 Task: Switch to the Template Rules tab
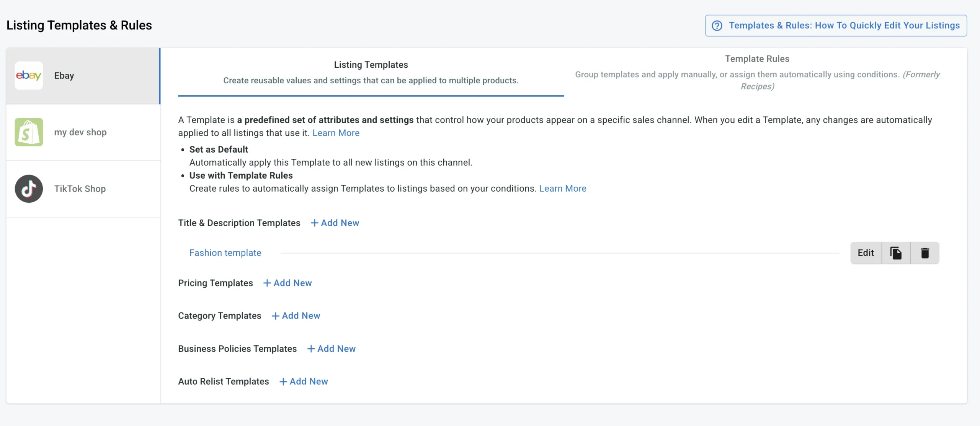tap(757, 72)
